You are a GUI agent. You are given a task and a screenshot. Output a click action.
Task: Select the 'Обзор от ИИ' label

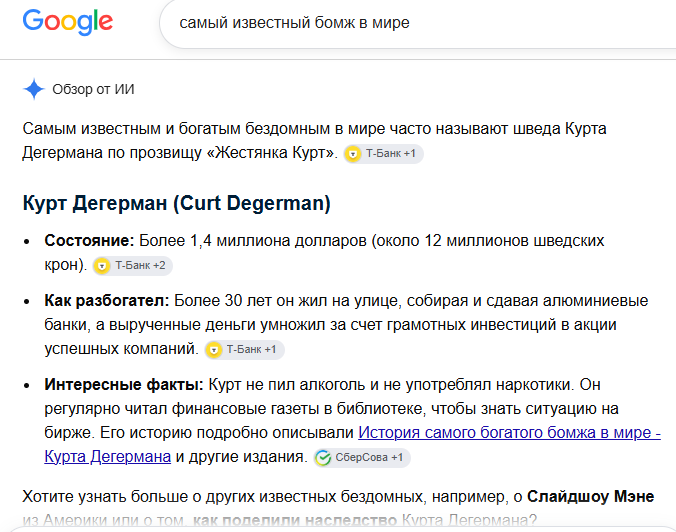point(94,89)
